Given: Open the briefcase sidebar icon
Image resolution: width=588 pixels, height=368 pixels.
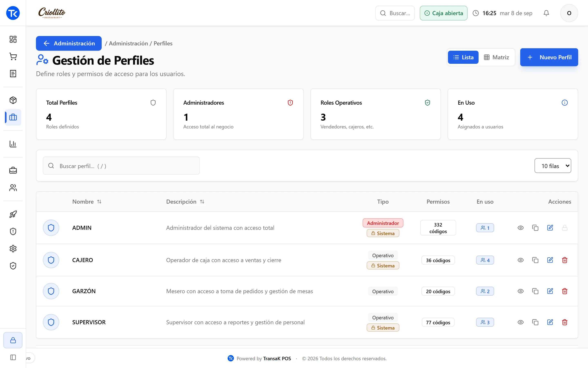Looking at the screenshot, I should coord(13,170).
